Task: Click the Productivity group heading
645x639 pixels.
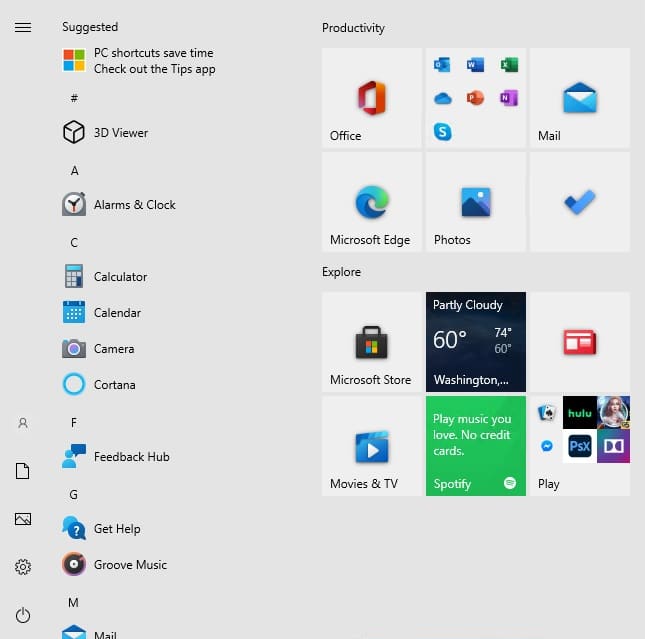Action: 353,28
